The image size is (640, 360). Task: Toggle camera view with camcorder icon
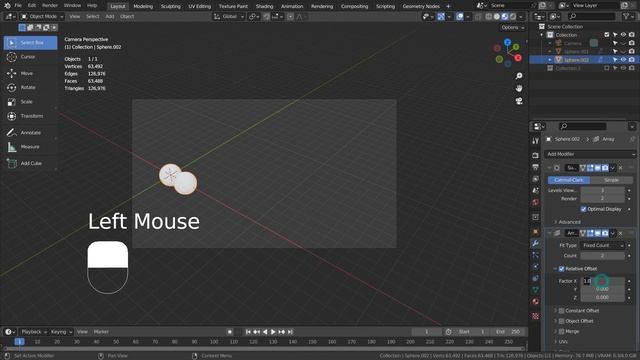(x=519, y=101)
